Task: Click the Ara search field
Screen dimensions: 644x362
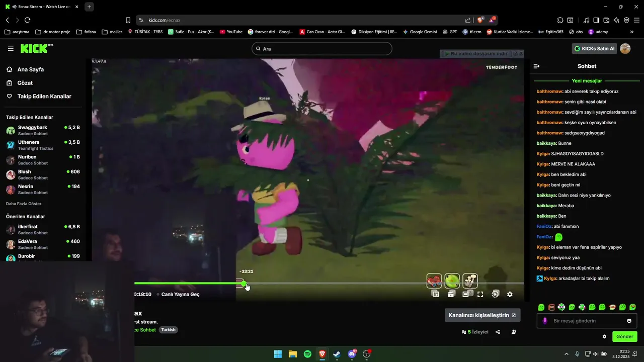Action: pyautogui.click(x=322, y=49)
